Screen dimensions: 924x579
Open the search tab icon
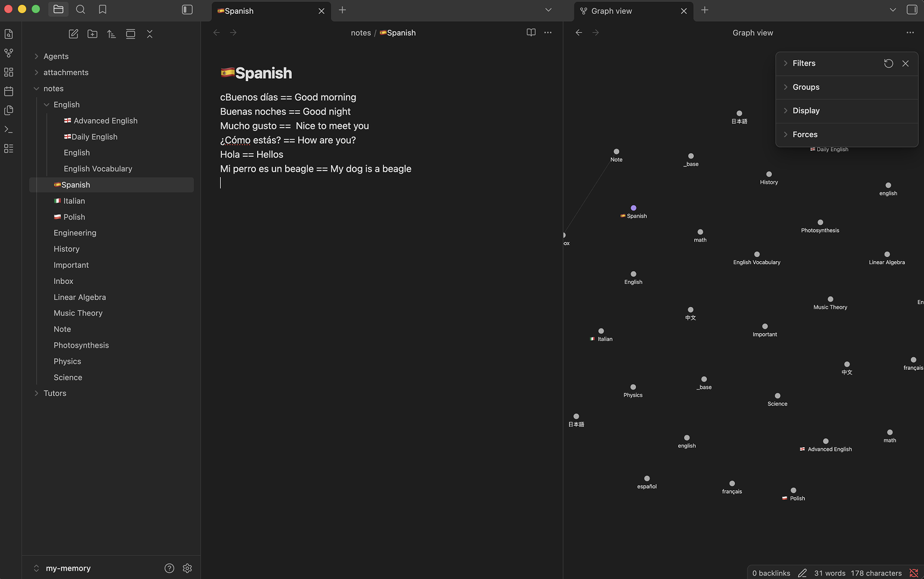(x=81, y=10)
